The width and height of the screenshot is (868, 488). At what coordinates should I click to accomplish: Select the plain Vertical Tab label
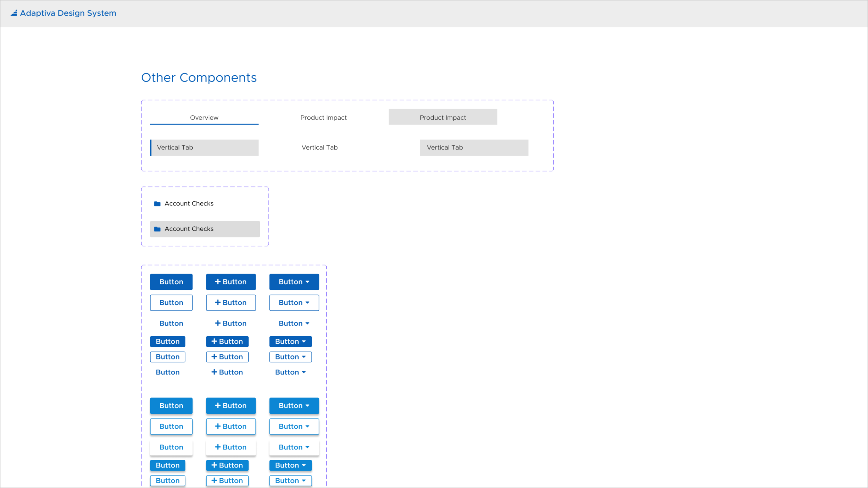point(319,148)
